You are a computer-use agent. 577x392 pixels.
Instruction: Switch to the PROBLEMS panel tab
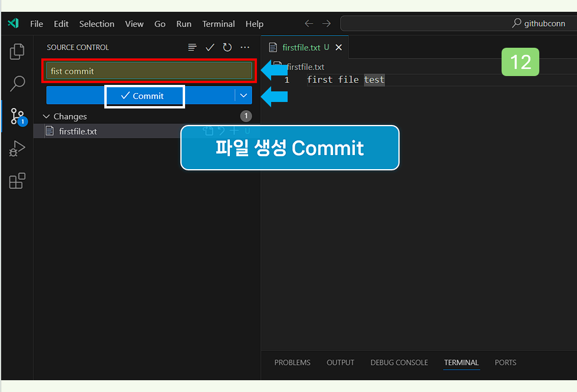click(x=292, y=363)
